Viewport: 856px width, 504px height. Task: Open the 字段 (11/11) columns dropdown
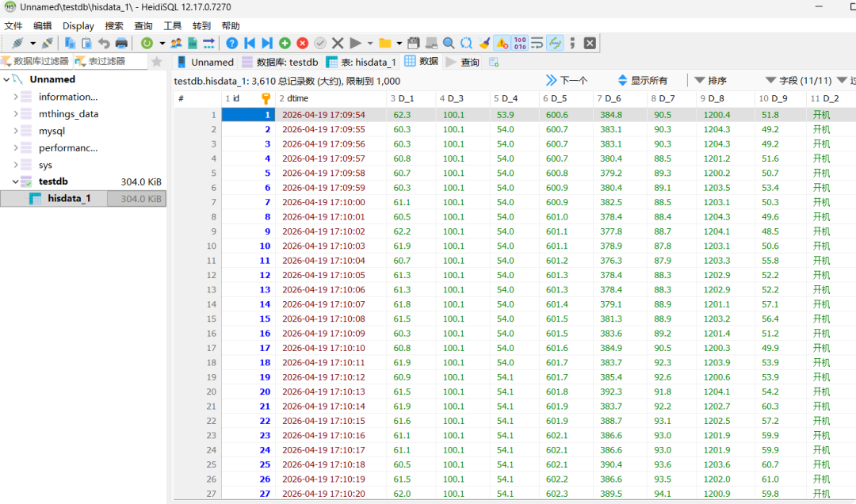pos(798,80)
